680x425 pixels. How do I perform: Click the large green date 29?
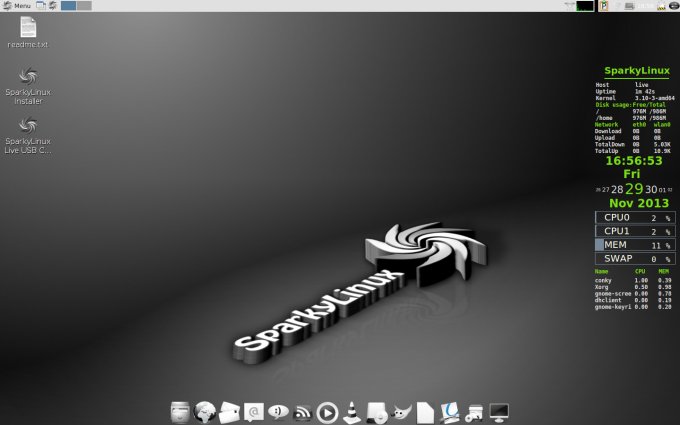click(634, 189)
